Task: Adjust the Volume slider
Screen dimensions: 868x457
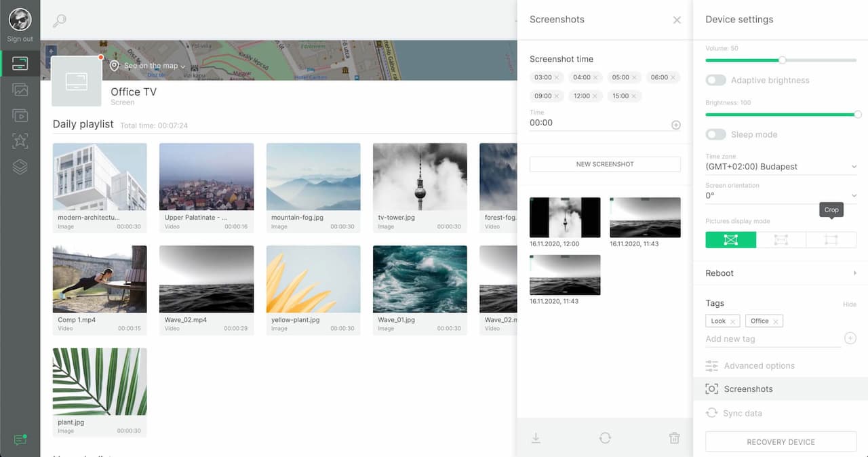Action: pyautogui.click(x=782, y=60)
